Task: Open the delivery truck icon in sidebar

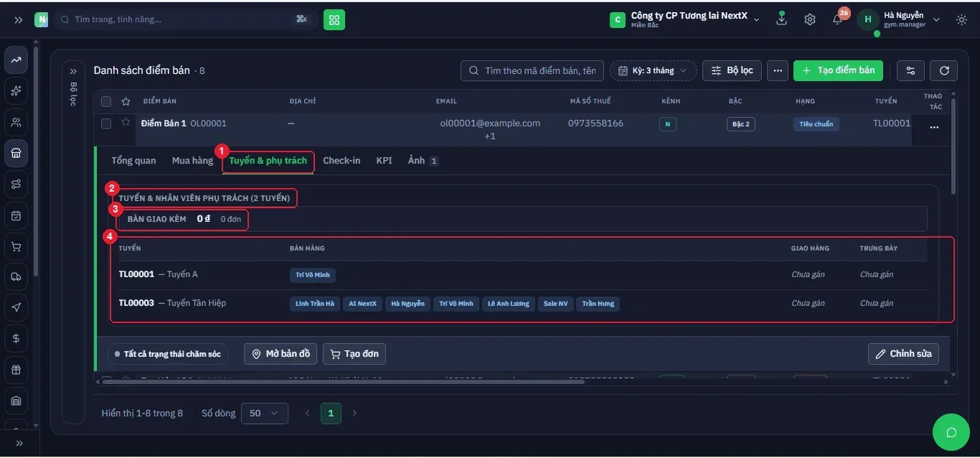Action: 17,276
